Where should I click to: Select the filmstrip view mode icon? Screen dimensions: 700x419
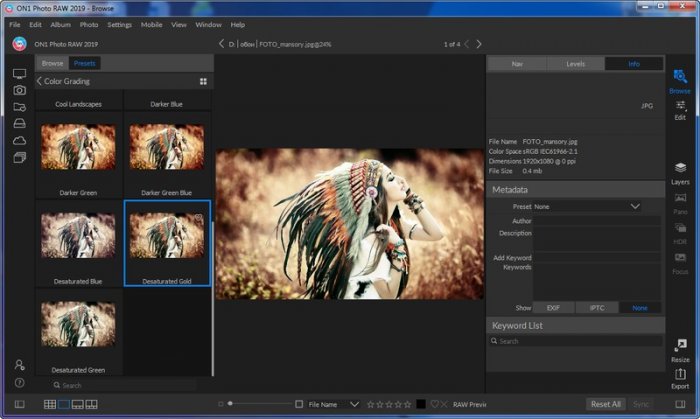tap(77, 404)
